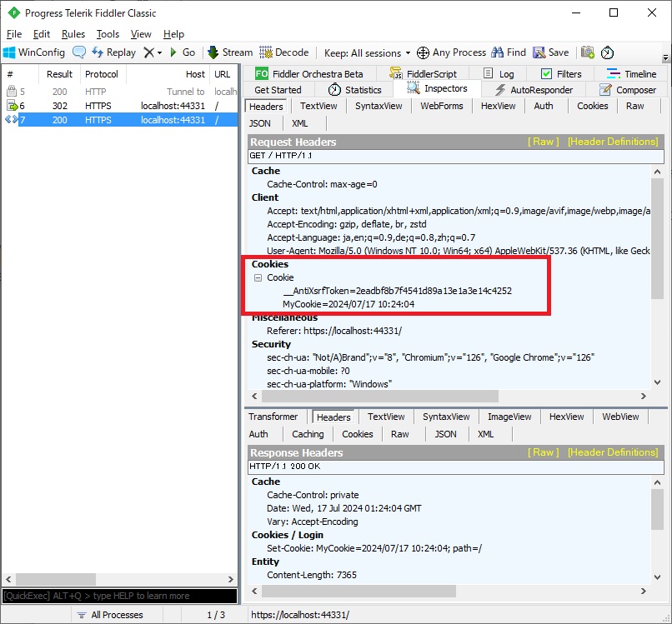Open the View menu
Screen dimensions: 672x624
point(141,34)
